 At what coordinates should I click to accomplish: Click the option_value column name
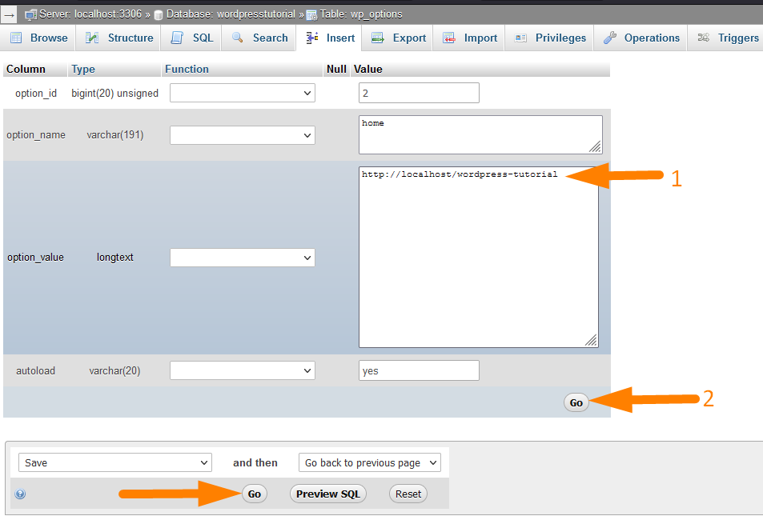[x=35, y=258]
